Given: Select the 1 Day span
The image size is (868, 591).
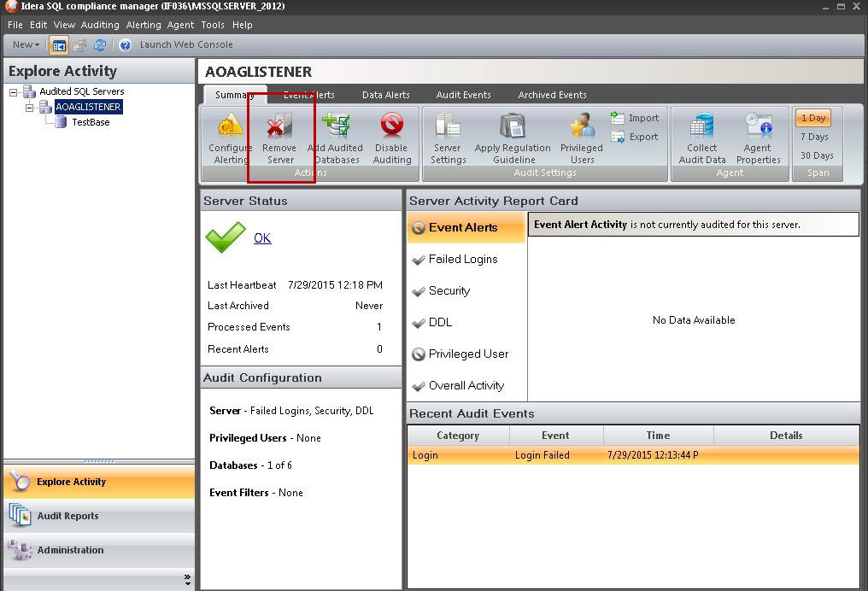Looking at the screenshot, I should click(813, 118).
